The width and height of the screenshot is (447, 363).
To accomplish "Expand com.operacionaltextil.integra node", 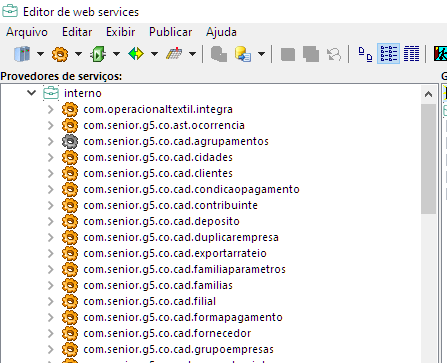I will pyautogui.click(x=51, y=109).
